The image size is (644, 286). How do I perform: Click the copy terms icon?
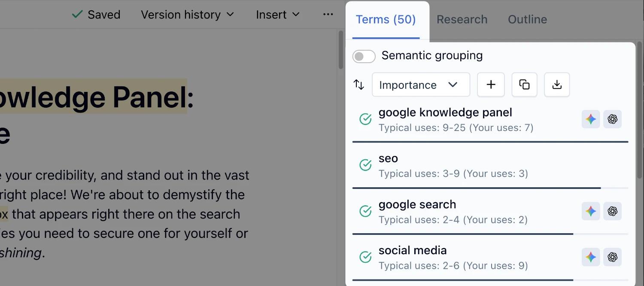tap(524, 85)
